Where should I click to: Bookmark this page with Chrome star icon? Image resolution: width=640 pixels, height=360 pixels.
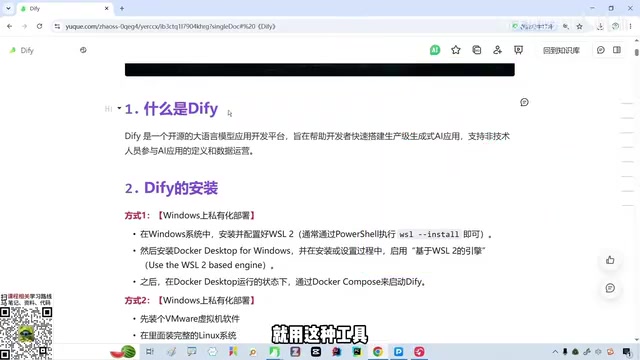(579, 26)
